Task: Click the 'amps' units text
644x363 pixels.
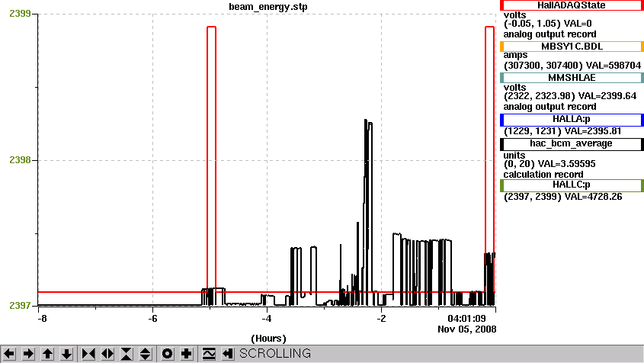Action: pos(515,56)
